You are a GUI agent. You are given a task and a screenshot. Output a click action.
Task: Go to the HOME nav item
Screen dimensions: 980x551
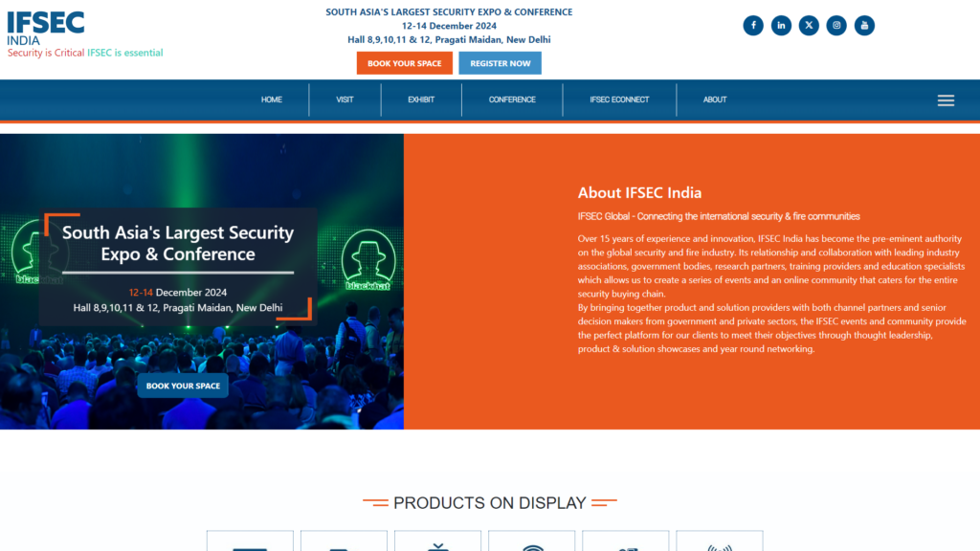click(x=271, y=99)
